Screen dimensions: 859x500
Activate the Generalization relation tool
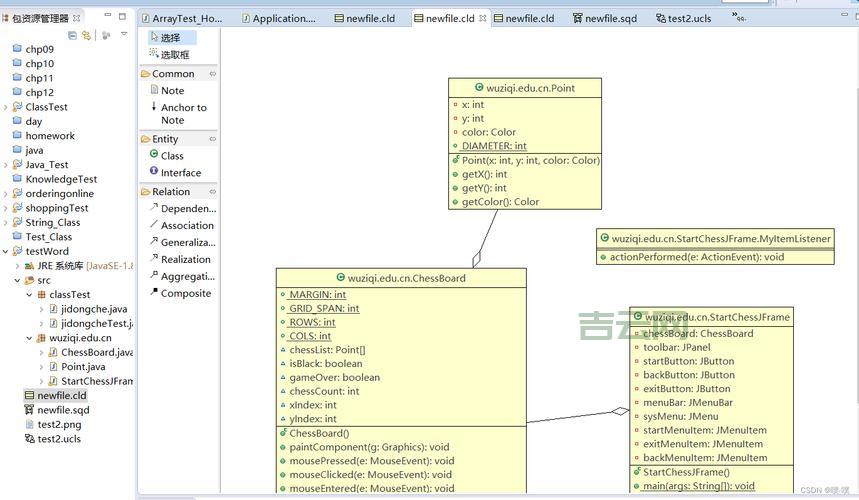(x=187, y=242)
